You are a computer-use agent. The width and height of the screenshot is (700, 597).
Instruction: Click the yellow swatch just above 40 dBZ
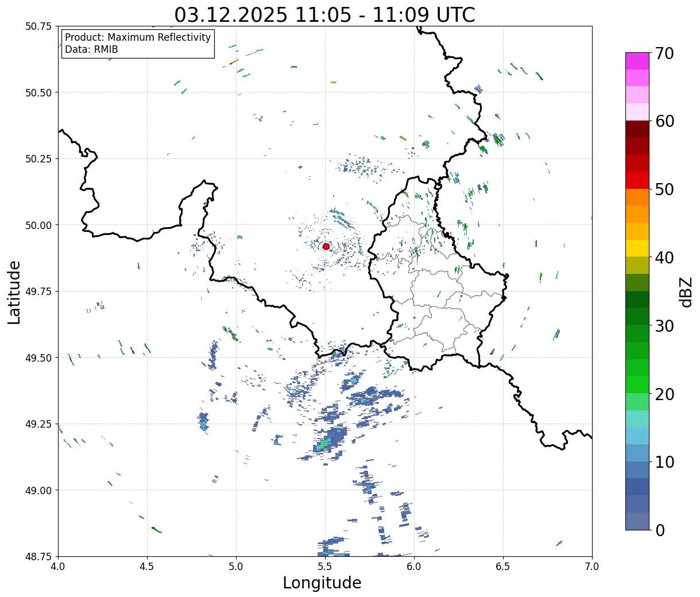tap(637, 248)
